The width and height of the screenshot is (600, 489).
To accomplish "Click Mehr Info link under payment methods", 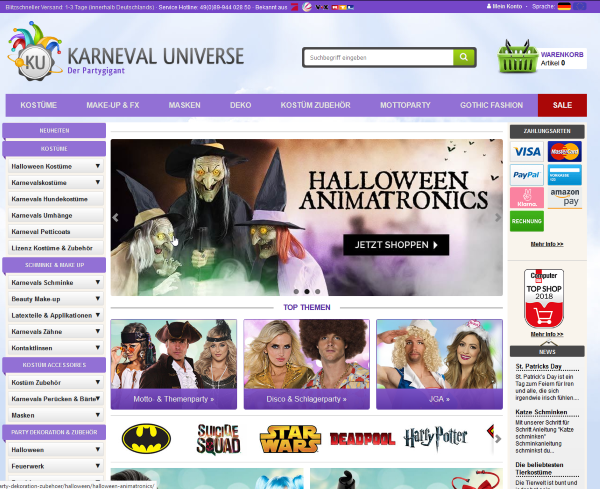I will [547, 244].
